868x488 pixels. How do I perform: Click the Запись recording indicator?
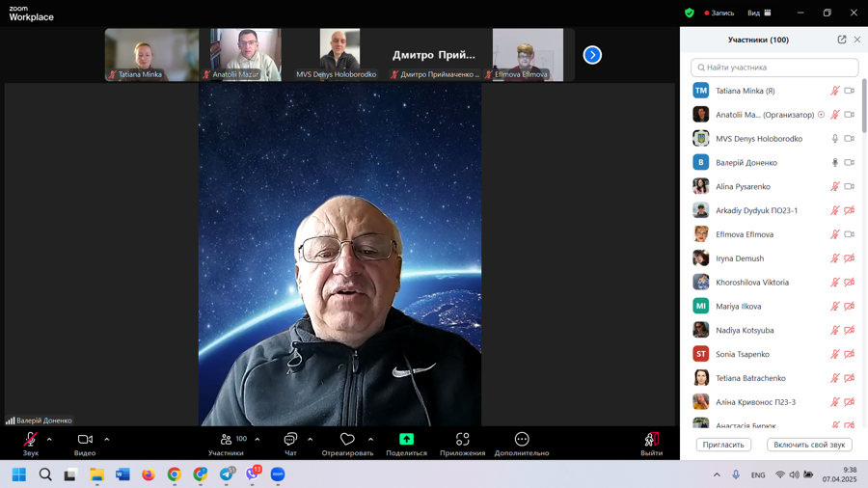tap(719, 13)
